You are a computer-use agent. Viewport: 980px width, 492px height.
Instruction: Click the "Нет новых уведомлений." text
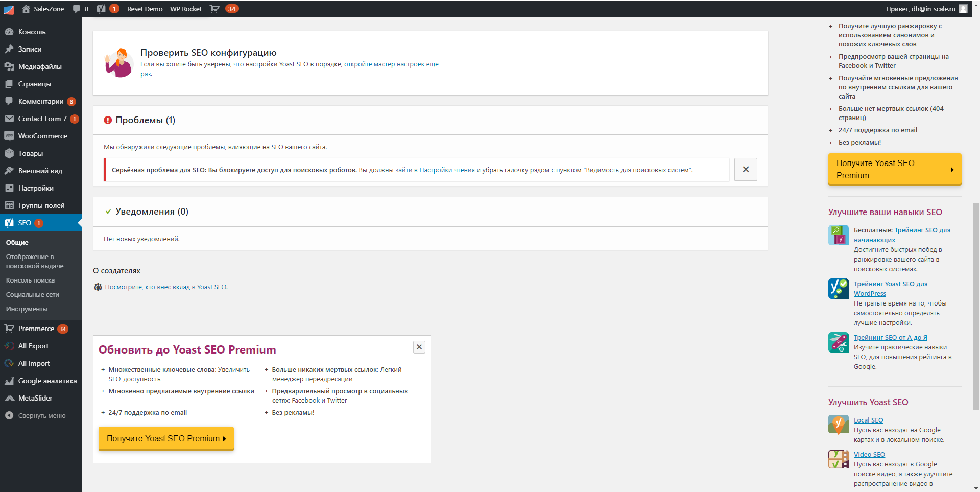click(141, 239)
